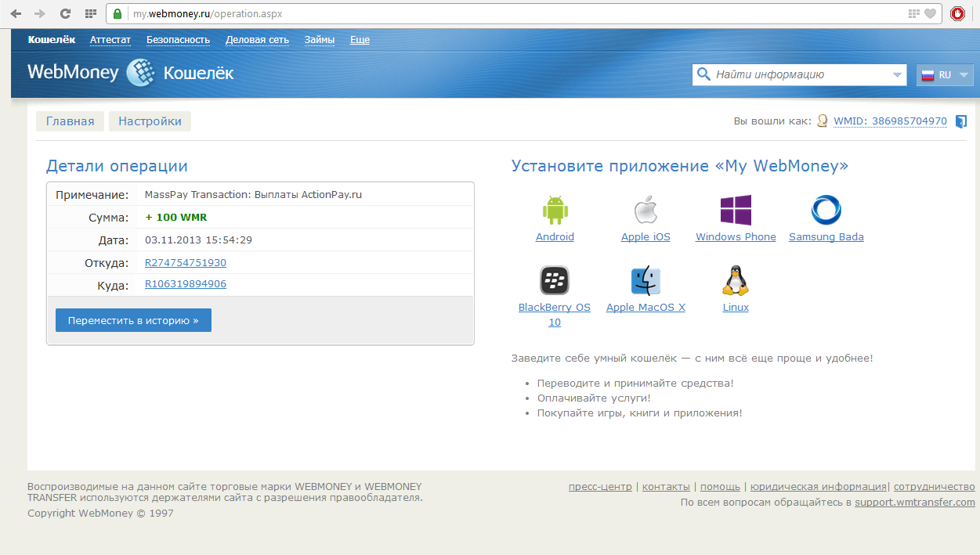This screenshot has width=980, height=555.
Task: Click the green padlock security icon
Action: (118, 13)
